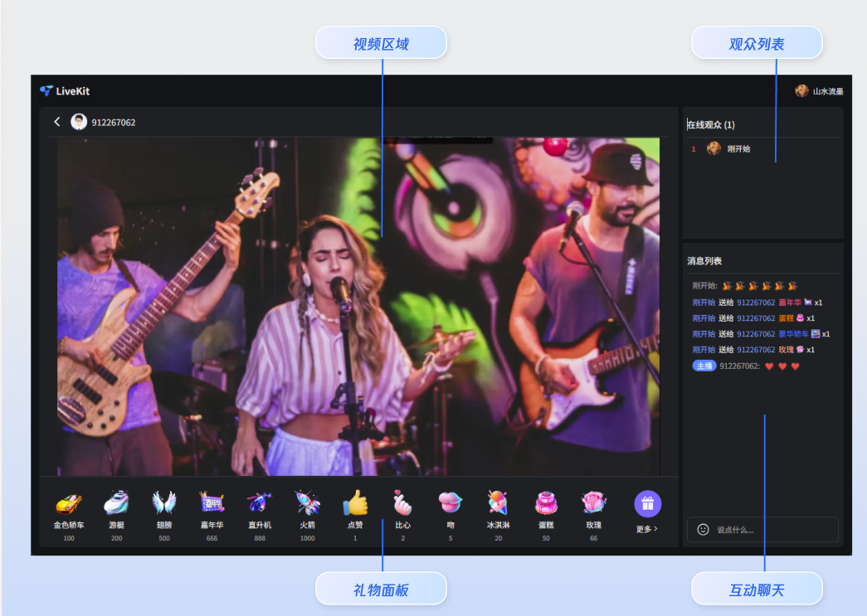Click the 礼物面板 callout label
The image size is (867, 616).
tap(381, 589)
